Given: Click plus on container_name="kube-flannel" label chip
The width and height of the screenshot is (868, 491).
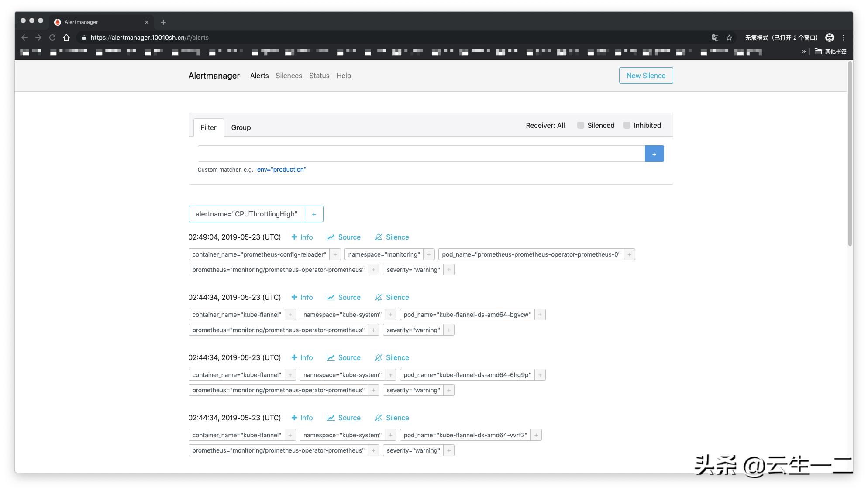Looking at the screenshot, I should pyautogui.click(x=290, y=314).
